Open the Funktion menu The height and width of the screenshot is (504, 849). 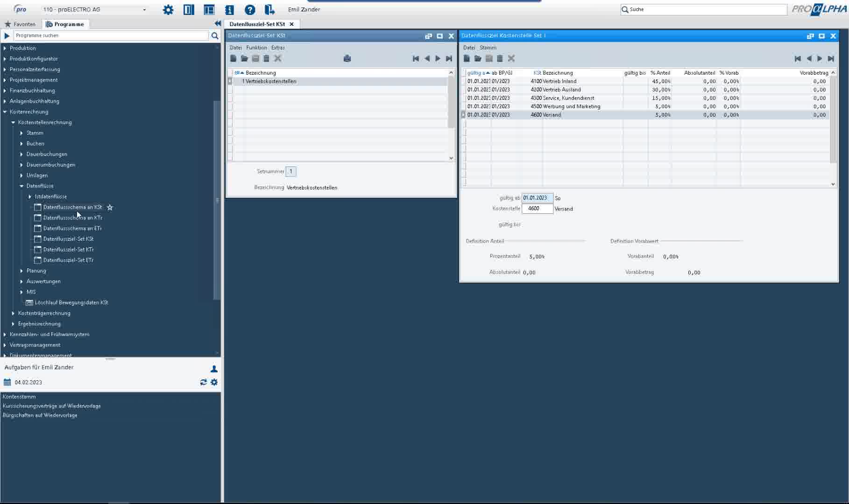click(256, 48)
